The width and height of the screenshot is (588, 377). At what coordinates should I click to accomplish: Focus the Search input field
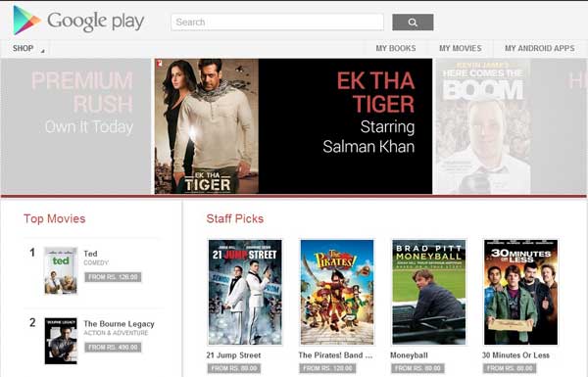(x=277, y=23)
